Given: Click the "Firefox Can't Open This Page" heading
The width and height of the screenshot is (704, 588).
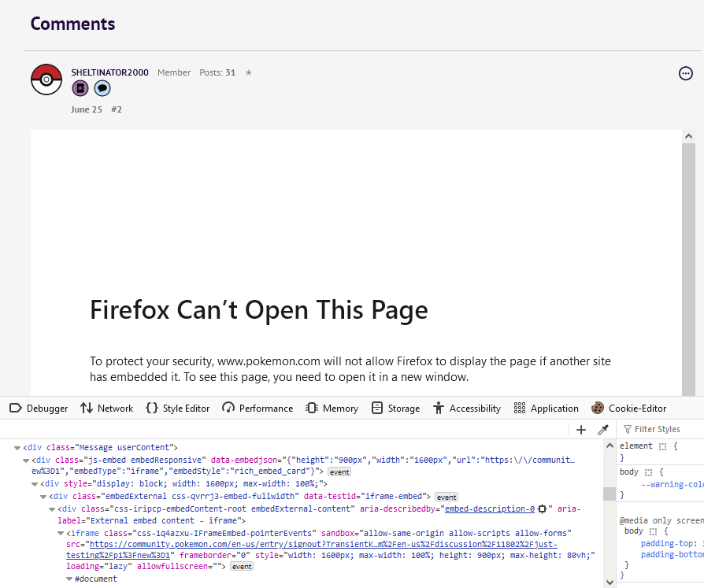Looking at the screenshot, I should click(x=259, y=310).
